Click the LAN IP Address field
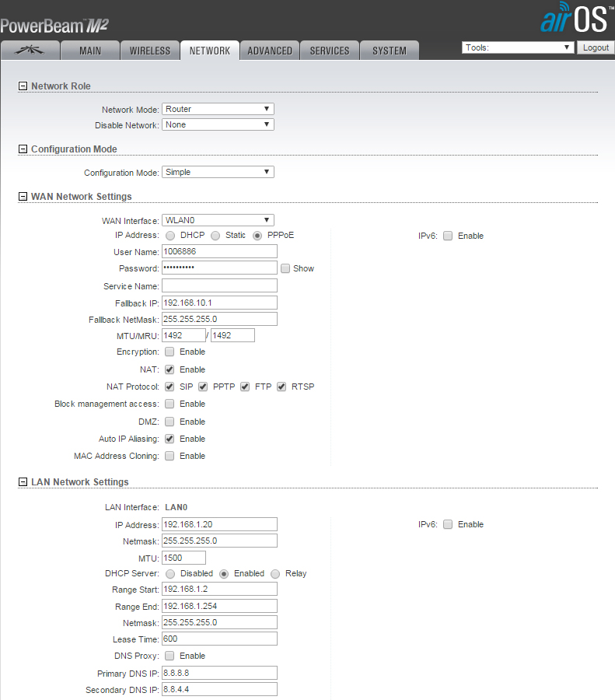This screenshot has width=615, height=700. pos(219,524)
